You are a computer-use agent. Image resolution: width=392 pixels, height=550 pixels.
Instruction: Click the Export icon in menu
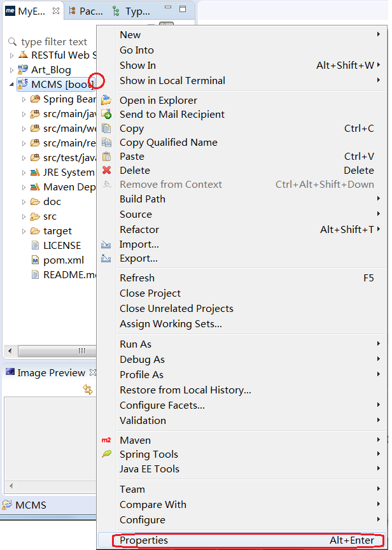point(106,259)
